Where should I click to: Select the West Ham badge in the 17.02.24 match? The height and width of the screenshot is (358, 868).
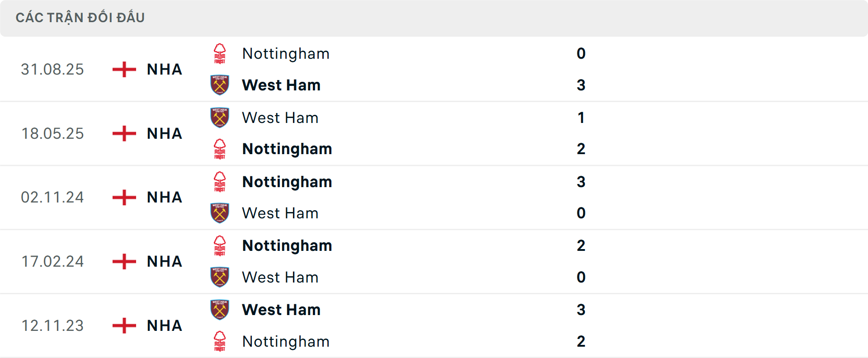220,277
